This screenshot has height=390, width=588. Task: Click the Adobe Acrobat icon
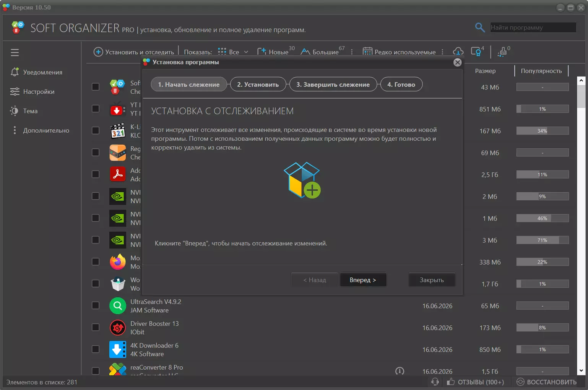pyautogui.click(x=117, y=174)
